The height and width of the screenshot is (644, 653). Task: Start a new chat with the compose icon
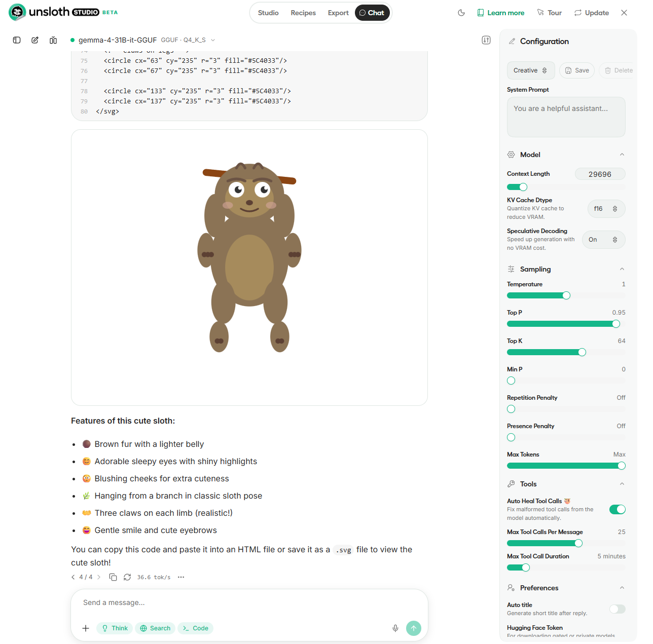pos(35,40)
